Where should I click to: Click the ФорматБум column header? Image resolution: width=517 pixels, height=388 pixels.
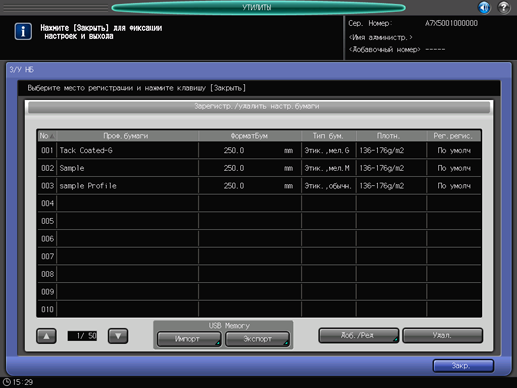tap(250, 136)
